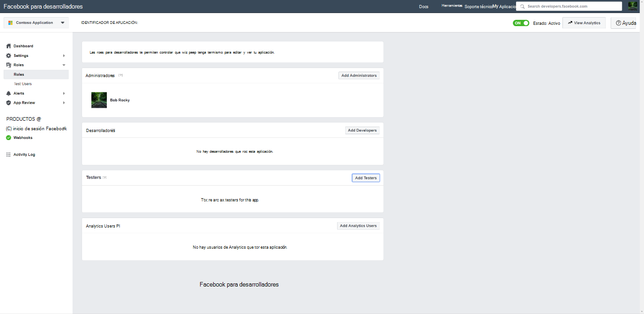Focus the Search developers.facebook.com field

click(x=570, y=6)
